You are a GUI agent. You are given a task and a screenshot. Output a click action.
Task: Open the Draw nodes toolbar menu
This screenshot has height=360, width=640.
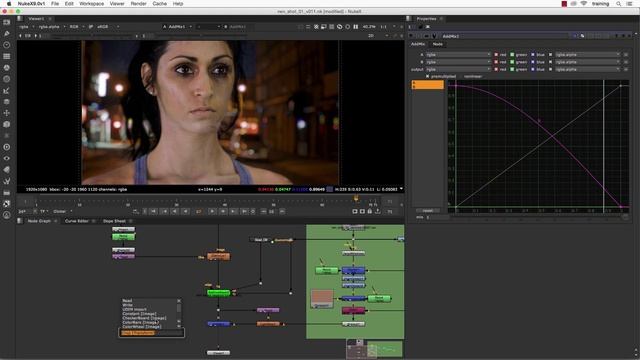click(7, 33)
